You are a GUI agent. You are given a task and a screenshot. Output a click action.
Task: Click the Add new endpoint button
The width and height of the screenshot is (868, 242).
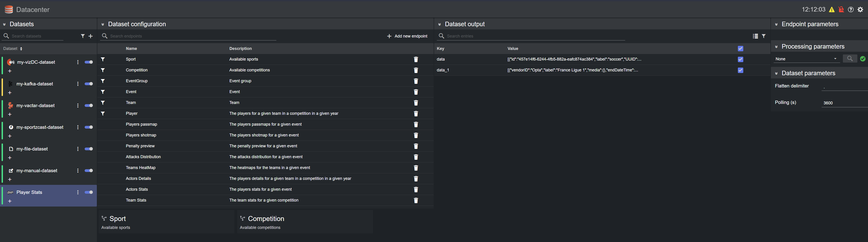(x=407, y=36)
